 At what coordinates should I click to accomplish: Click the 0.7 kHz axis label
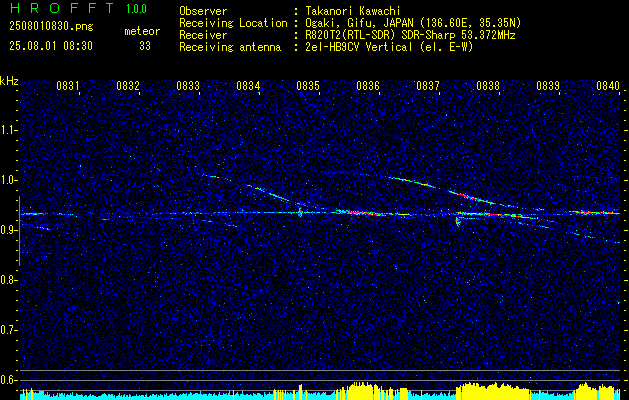(8, 330)
